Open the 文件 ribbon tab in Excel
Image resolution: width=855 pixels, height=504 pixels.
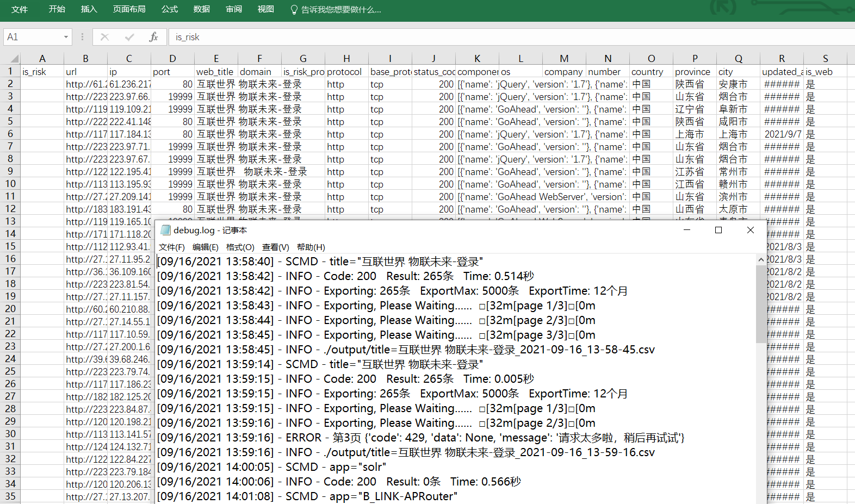tap(20, 9)
